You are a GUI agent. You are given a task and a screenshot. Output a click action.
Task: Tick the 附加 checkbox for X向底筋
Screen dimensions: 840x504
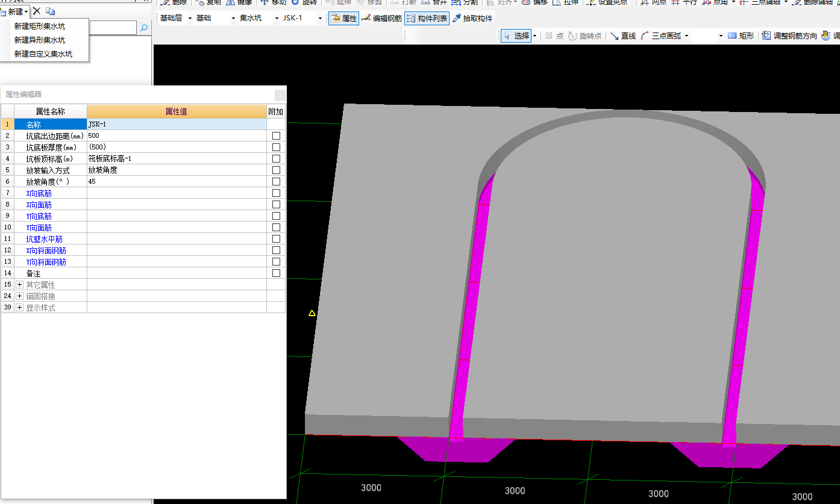click(x=276, y=193)
